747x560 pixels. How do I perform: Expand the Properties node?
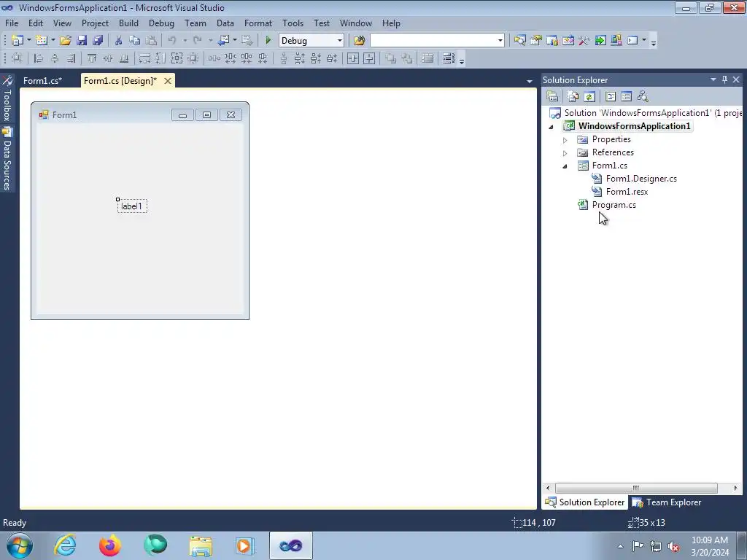(x=565, y=140)
